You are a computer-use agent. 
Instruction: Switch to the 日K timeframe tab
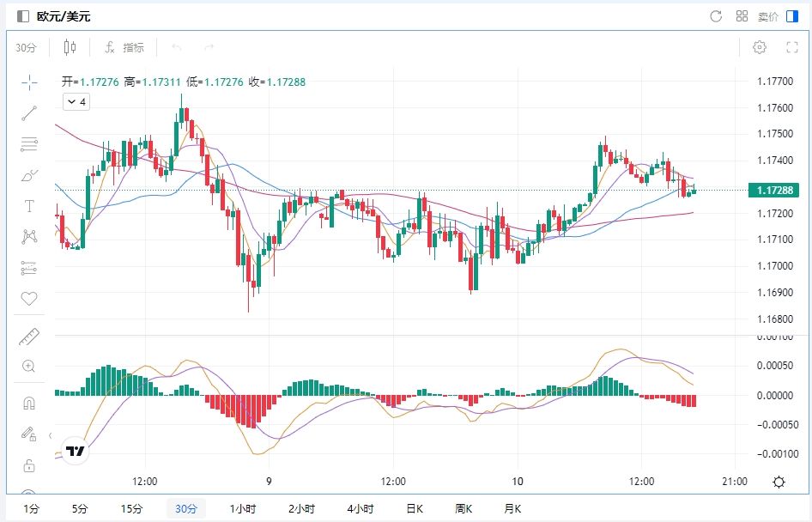coord(414,508)
